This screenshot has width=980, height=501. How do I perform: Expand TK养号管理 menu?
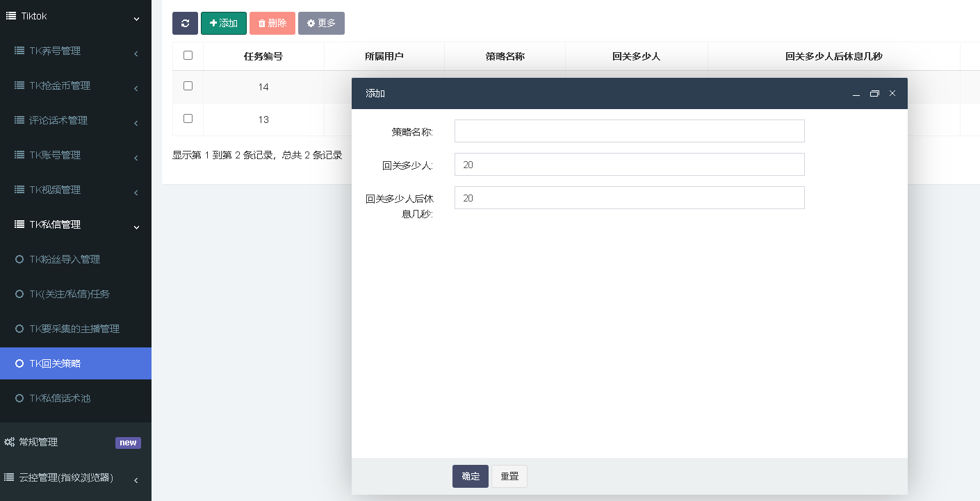point(76,51)
